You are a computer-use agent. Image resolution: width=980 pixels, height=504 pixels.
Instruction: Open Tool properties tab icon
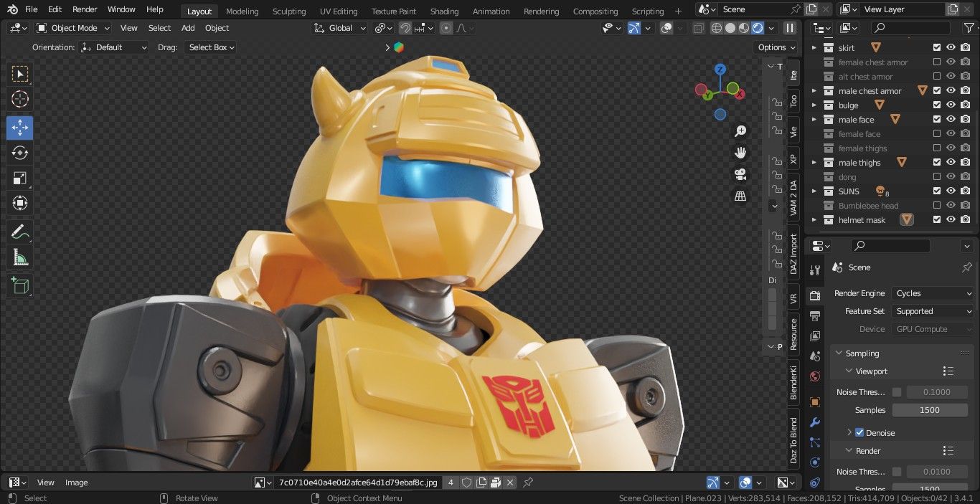pyautogui.click(x=814, y=270)
